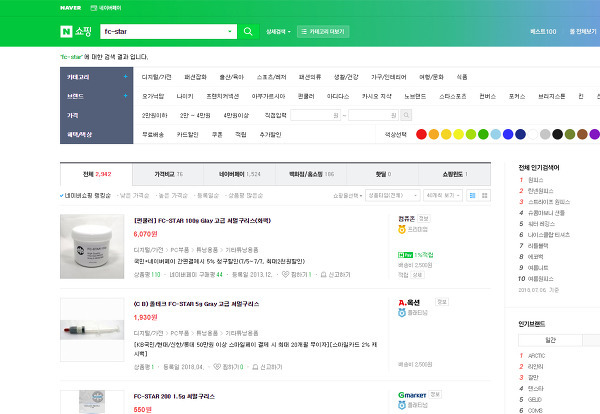Click the 찜하기 heart on FC-STAR 100g item
Image resolution: width=600 pixels, height=414 pixels.
click(285, 274)
